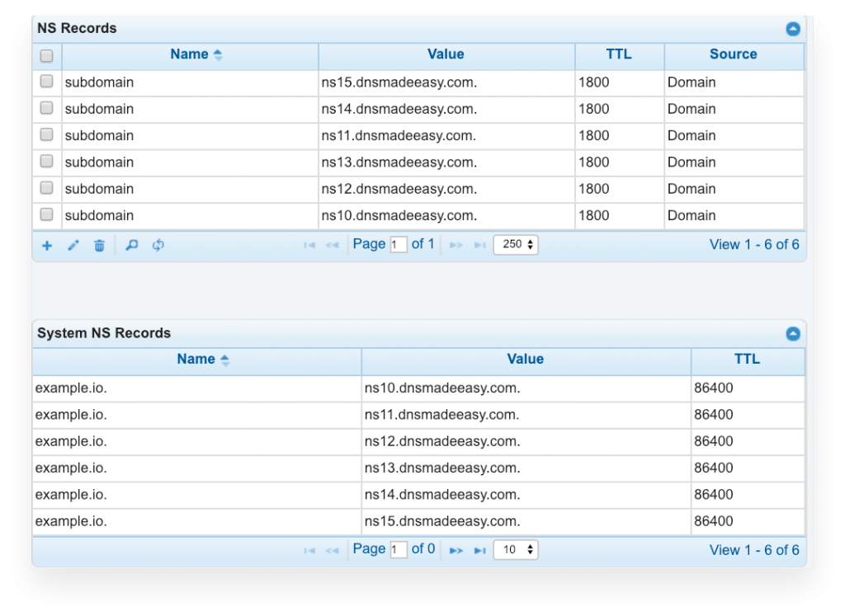This screenshot has height=616, width=845.
Task: Go to next page in System NS pager
Action: (x=456, y=550)
